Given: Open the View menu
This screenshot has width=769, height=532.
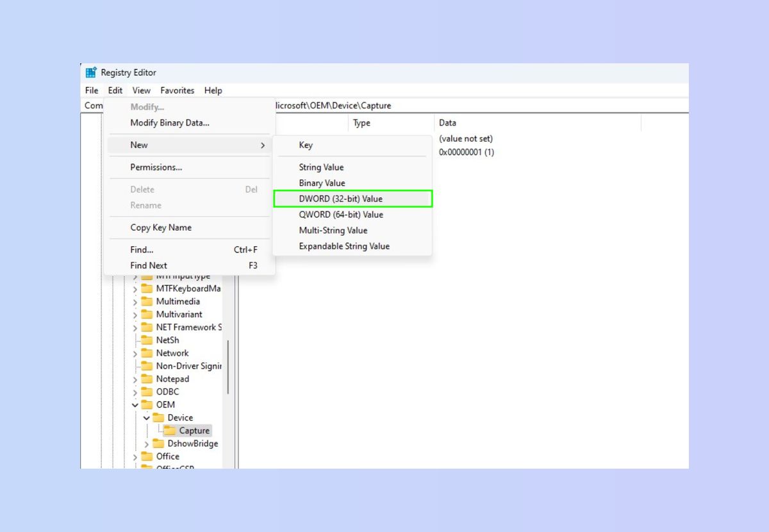Looking at the screenshot, I should 141,90.
